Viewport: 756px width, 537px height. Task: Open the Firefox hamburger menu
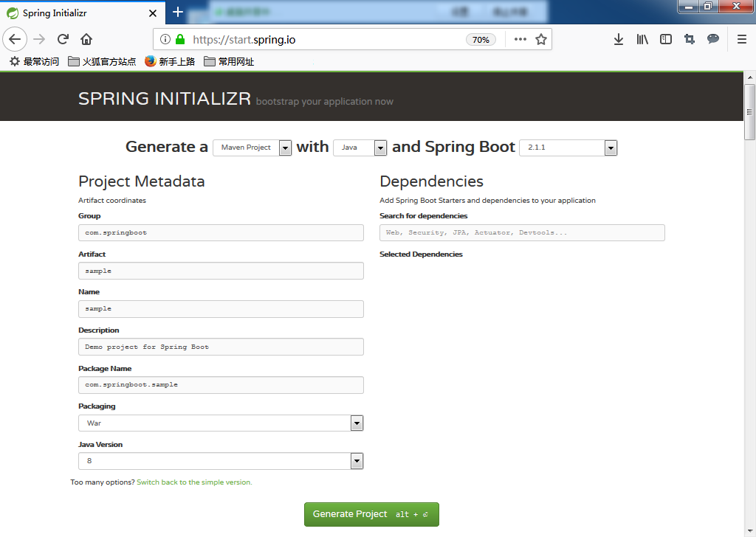(742, 39)
